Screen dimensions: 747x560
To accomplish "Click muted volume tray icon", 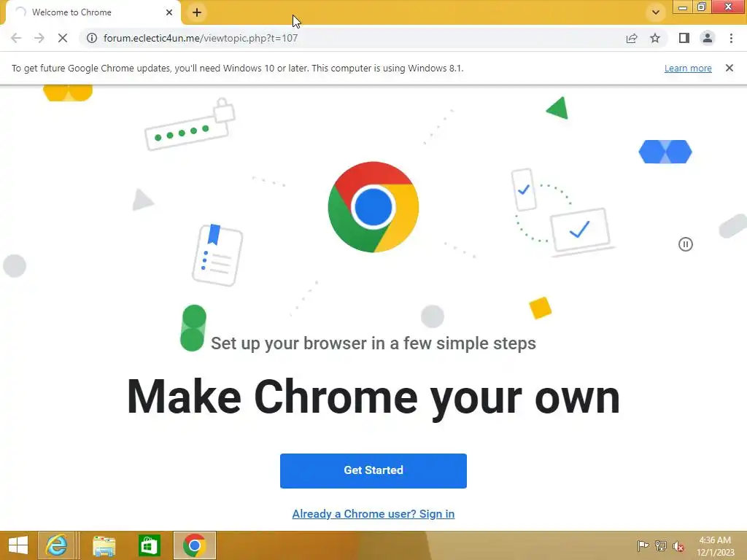I will 678,546.
